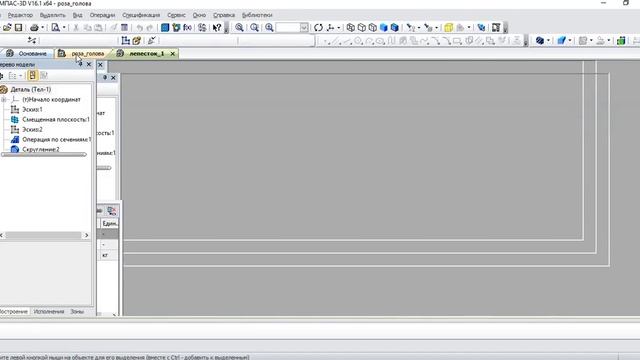Viewport: 640px width, 360px height.
Task: Click the Open file toolbar icon
Action: (x=7, y=28)
